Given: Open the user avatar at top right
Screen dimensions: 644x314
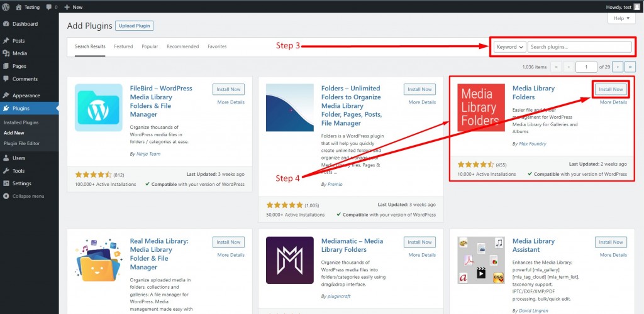Looking at the screenshot, I should click(636, 7).
